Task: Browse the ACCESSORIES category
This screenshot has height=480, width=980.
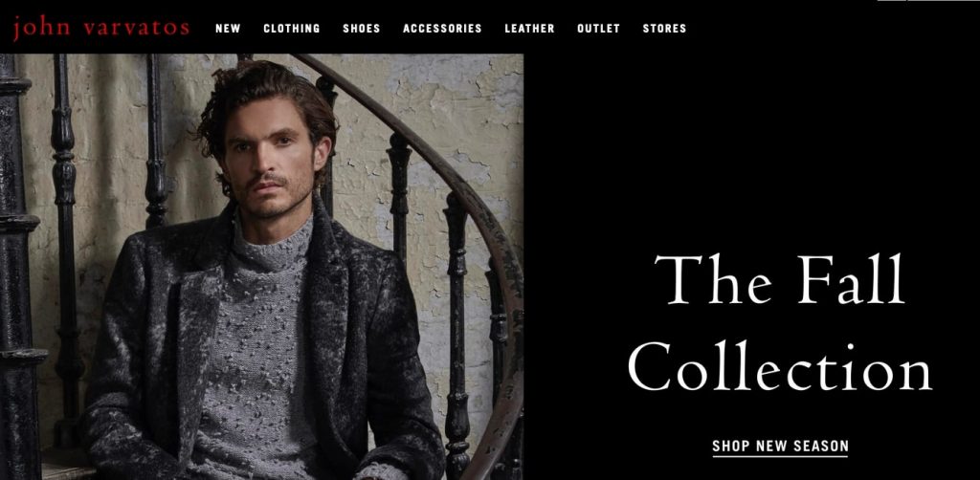Action: tap(442, 28)
